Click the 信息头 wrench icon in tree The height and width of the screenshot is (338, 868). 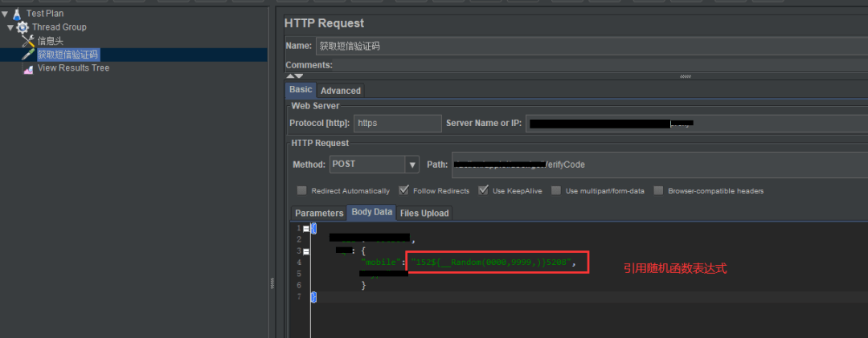pos(29,41)
